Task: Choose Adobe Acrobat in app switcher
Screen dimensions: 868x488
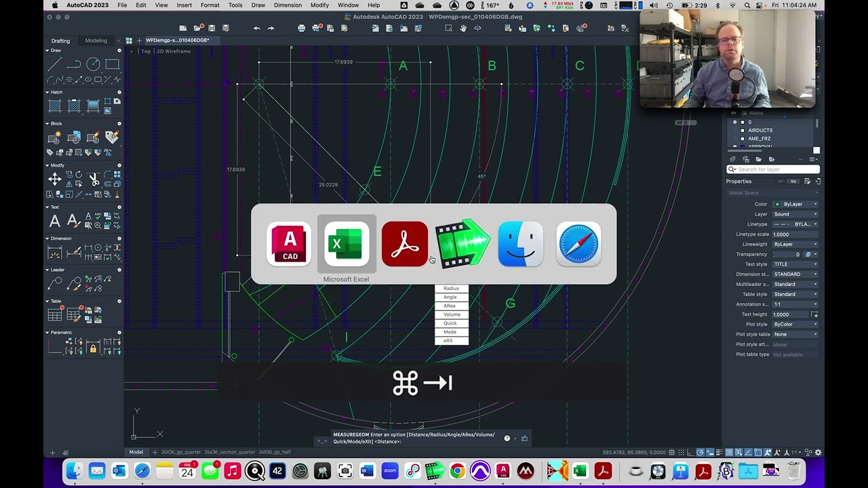Action: [405, 244]
